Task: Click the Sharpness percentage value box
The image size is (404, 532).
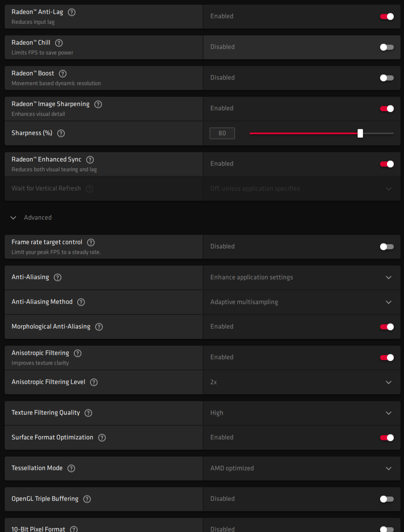Action: 222,133
